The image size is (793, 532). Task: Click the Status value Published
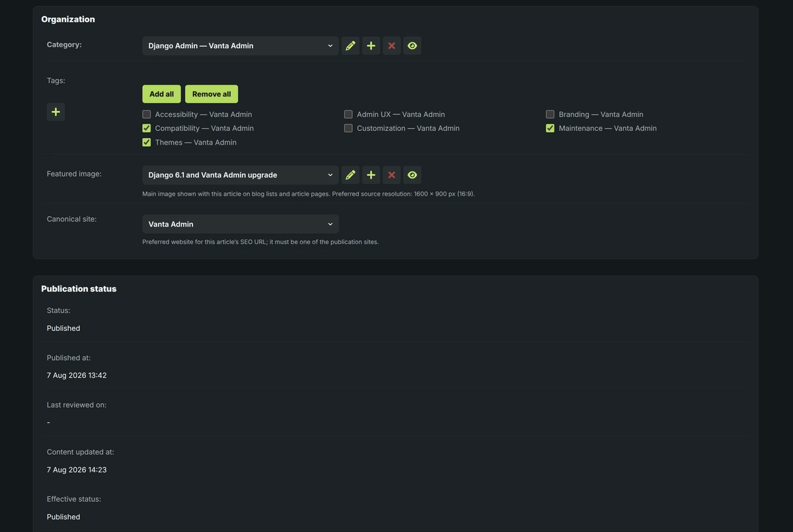63,328
